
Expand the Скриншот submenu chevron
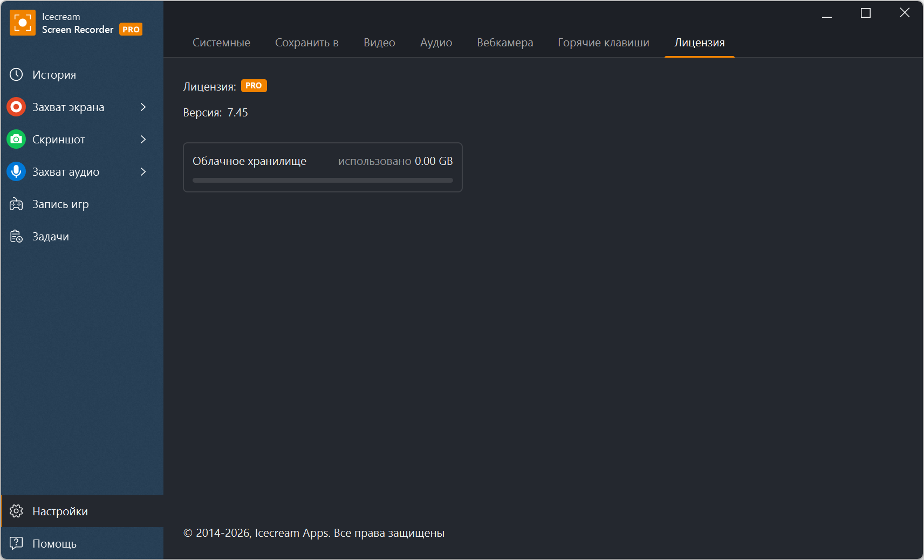coord(143,139)
